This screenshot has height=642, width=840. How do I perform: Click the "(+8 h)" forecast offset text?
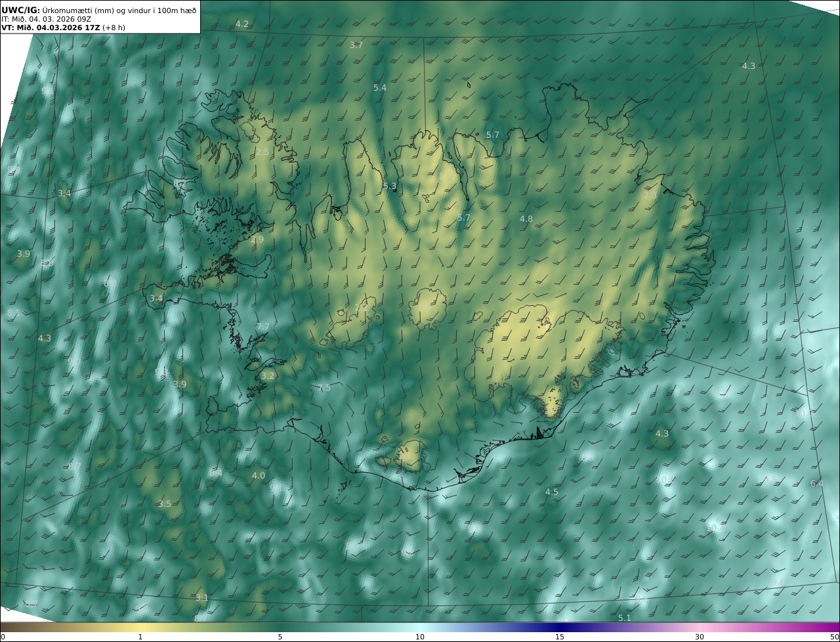coord(114,28)
